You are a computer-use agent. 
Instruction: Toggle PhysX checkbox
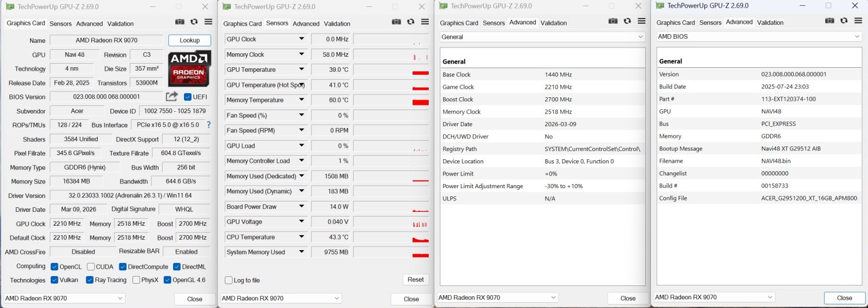coord(136,280)
